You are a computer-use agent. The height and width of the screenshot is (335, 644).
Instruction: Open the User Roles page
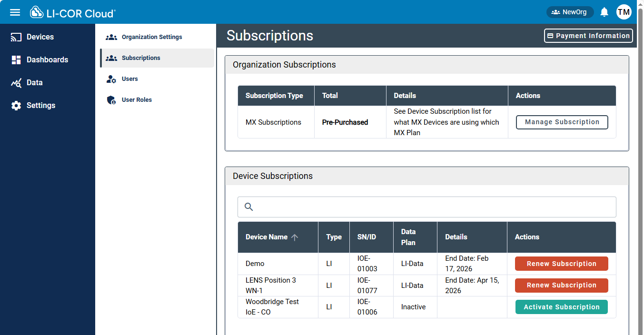point(137,100)
